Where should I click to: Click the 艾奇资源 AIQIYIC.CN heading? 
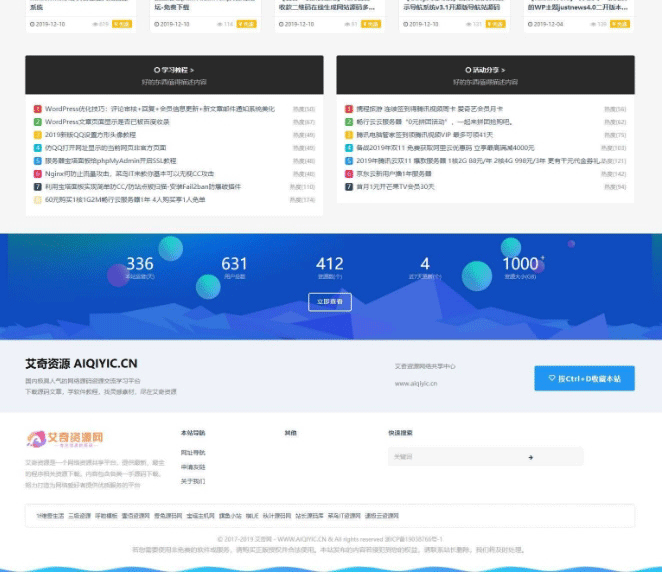[x=81, y=364]
